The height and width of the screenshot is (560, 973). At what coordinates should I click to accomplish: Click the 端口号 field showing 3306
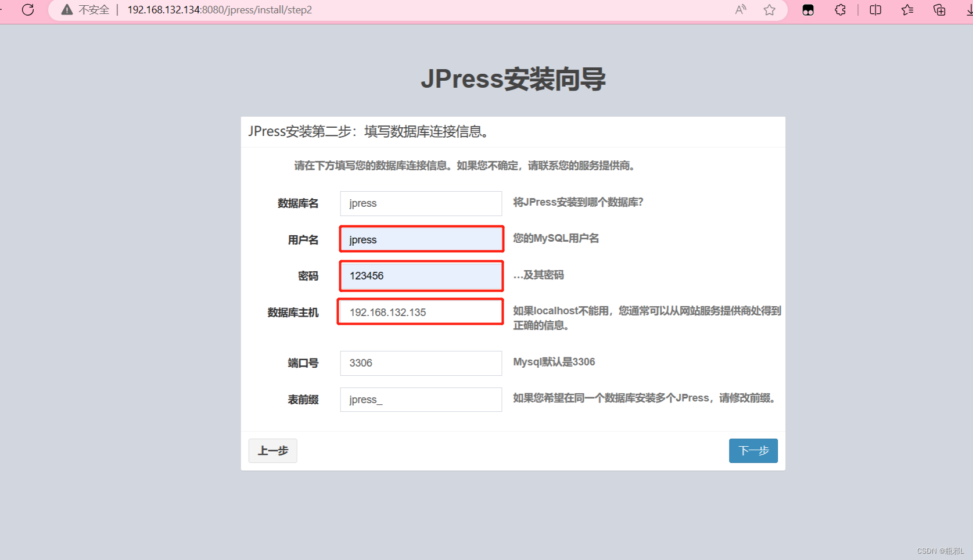421,363
